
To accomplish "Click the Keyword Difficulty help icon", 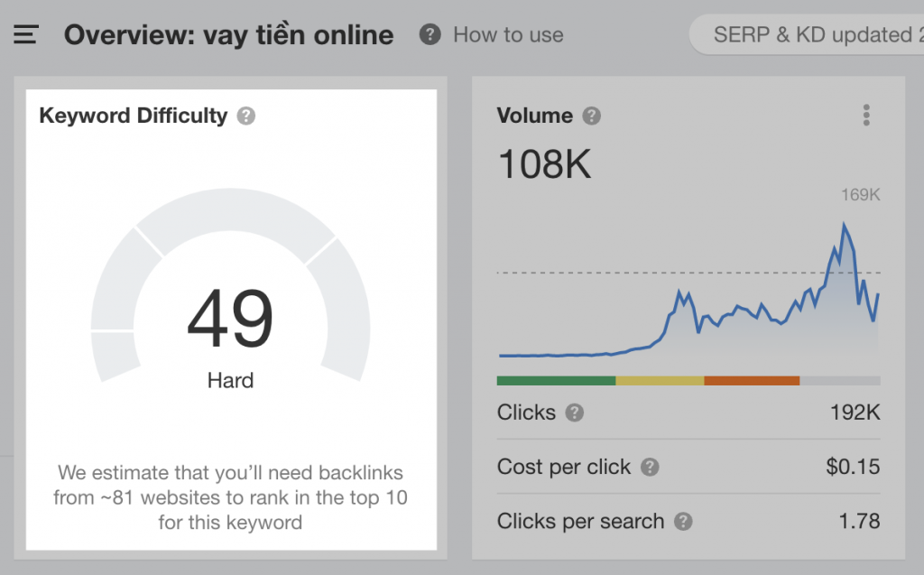I will [246, 116].
